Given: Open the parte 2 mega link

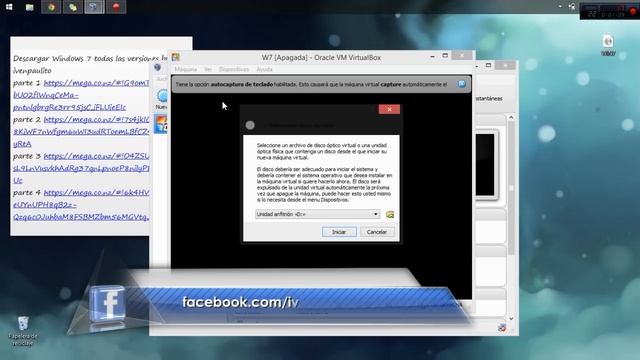Looking at the screenshot, I should tap(81, 131).
